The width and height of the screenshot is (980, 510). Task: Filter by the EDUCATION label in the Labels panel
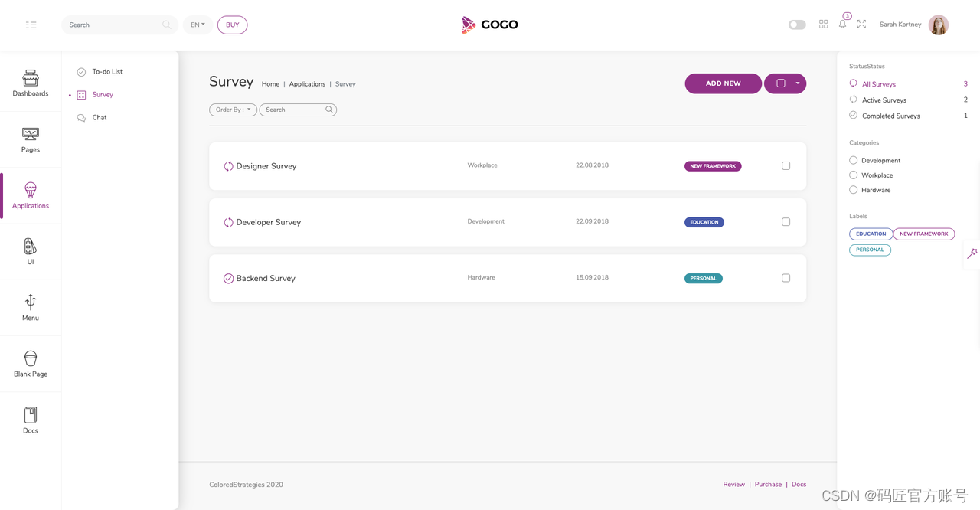click(x=871, y=234)
